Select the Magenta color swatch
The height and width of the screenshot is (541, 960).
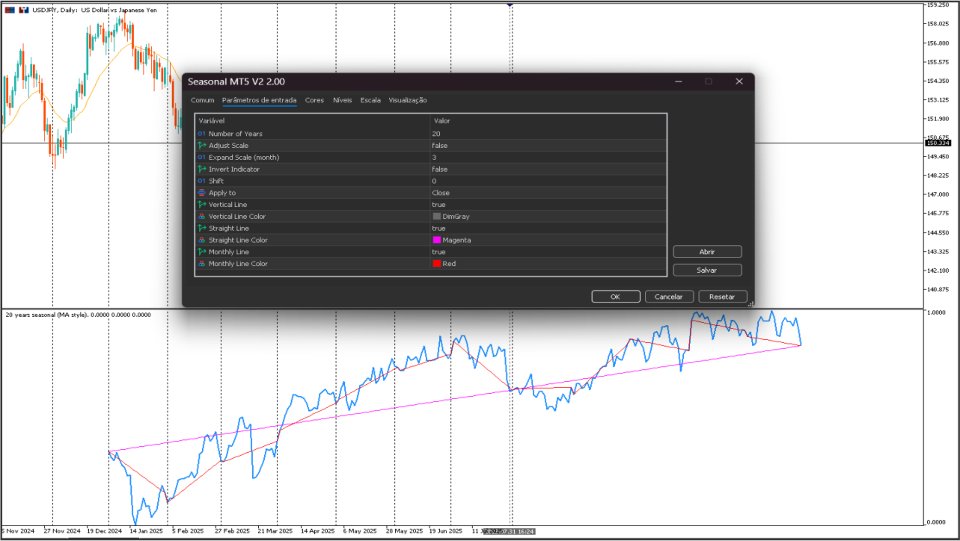437,240
